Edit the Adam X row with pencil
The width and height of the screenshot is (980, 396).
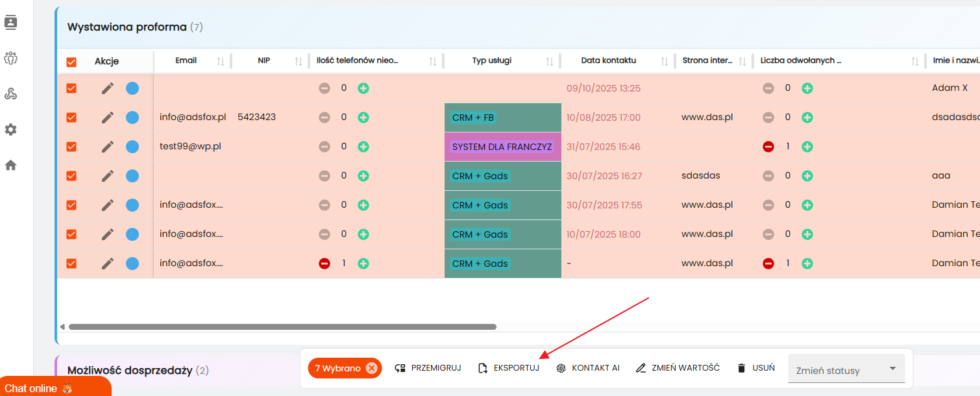tap(108, 88)
